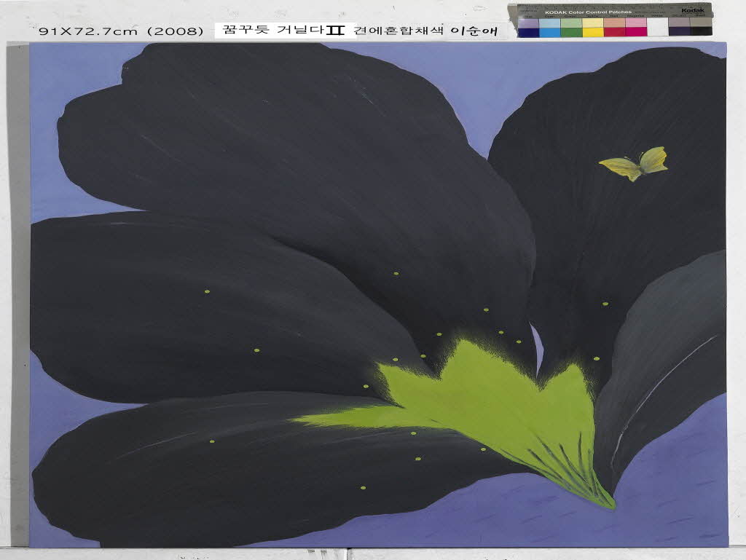Image resolution: width=746 pixels, height=560 pixels.
Task: Click the light pink tint patch
Action: [x=636, y=23]
